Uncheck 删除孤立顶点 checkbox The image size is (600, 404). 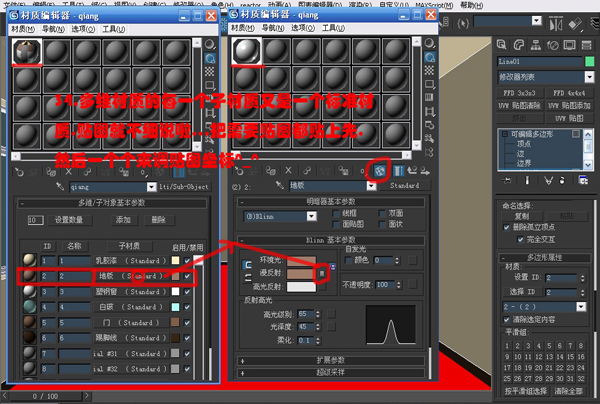[x=506, y=228]
